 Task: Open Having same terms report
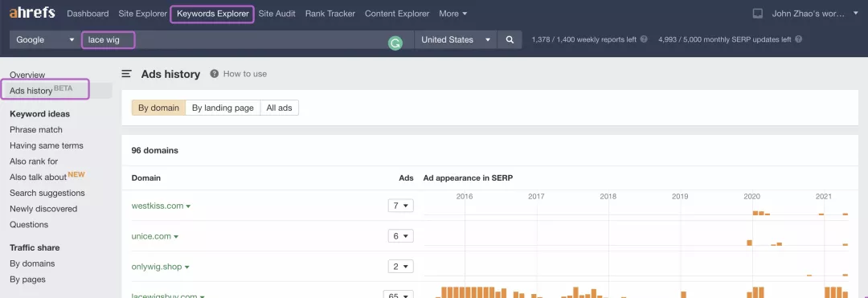coord(47,145)
